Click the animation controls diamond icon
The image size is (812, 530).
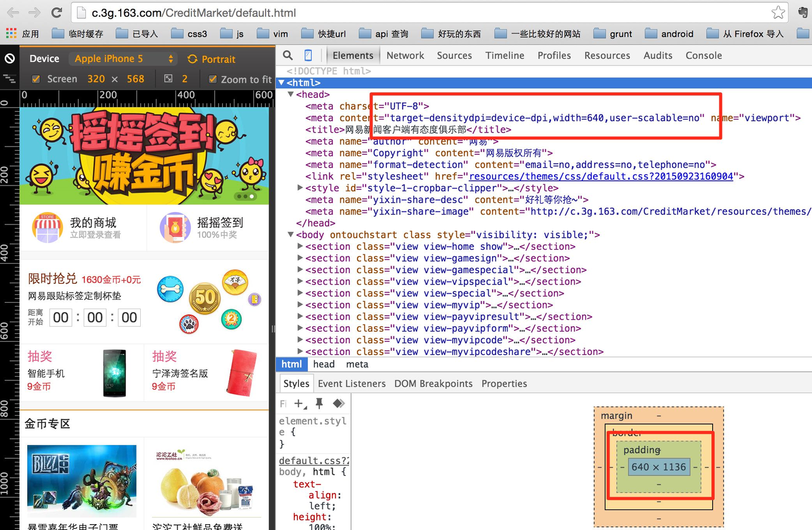tap(339, 403)
